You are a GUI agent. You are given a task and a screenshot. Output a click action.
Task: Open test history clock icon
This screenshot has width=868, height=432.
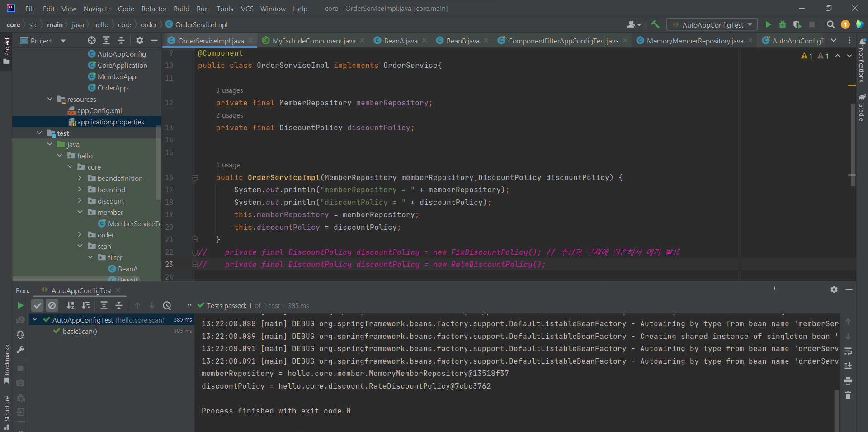[167, 305]
